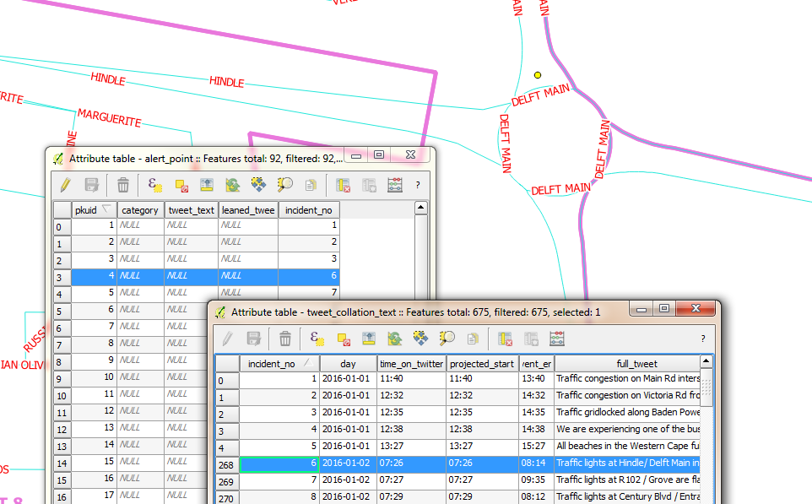Image resolution: width=812 pixels, height=504 pixels.
Task: Click day cell for incident 7 row
Action: [x=348, y=480]
